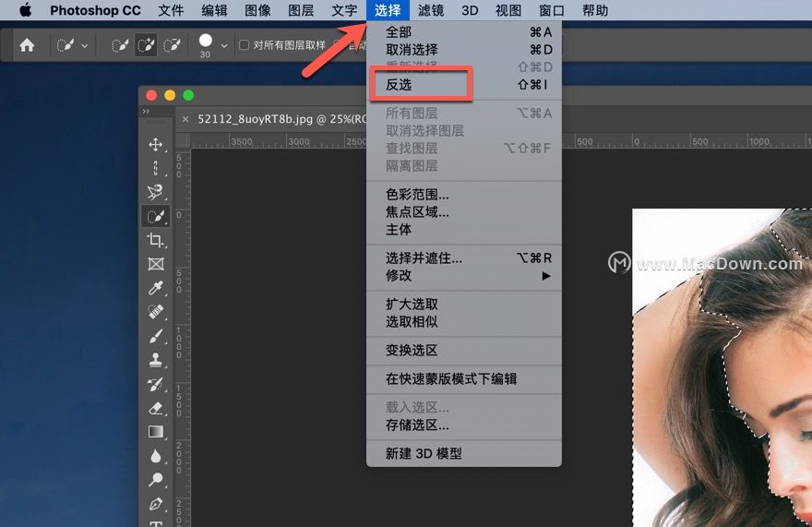Select the Eraser tool

pos(155,408)
